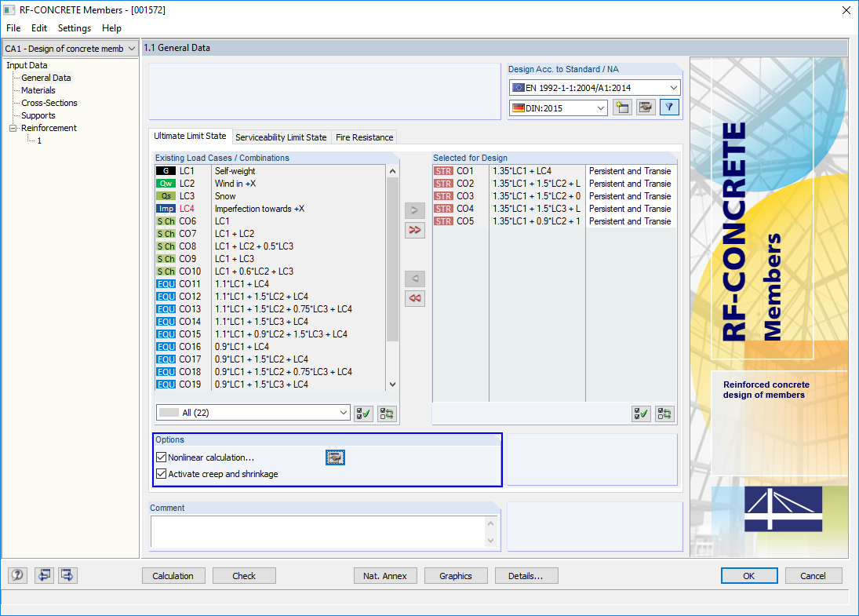The width and height of the screenshot is (859, 616).
Task: Open the standard parameters edit icon
Action: point(646,108)
